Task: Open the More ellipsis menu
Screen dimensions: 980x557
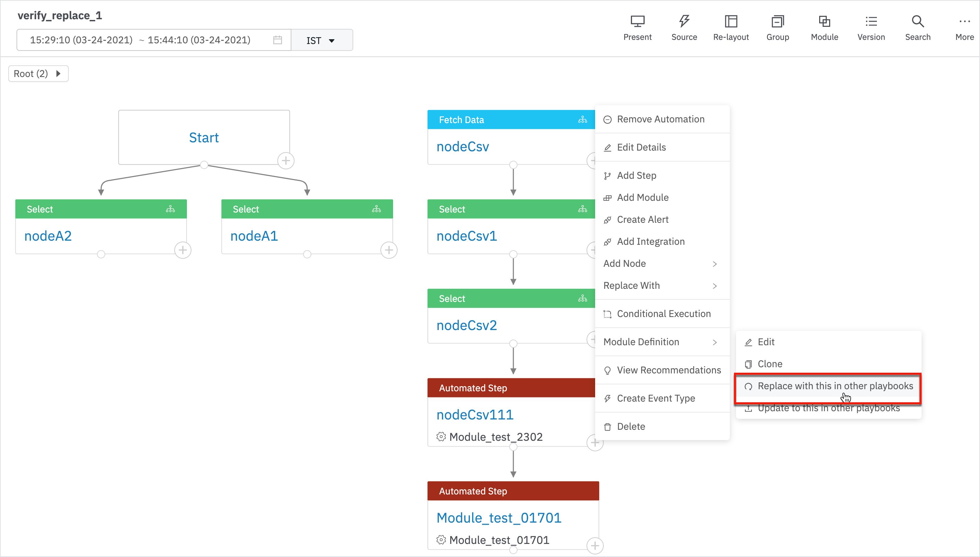Action: point(964,21)
